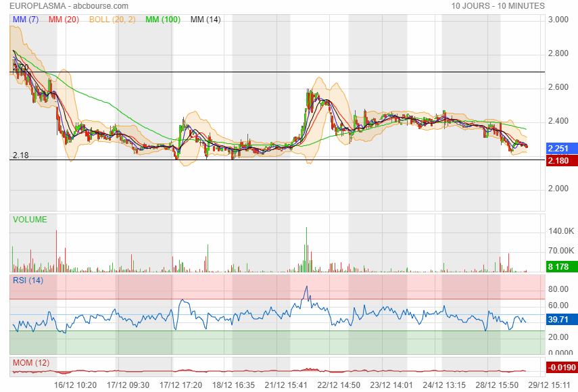Screen dimensions: 578x392
Task: Click the green 8 178 volume tag
Action: [562, 267]
